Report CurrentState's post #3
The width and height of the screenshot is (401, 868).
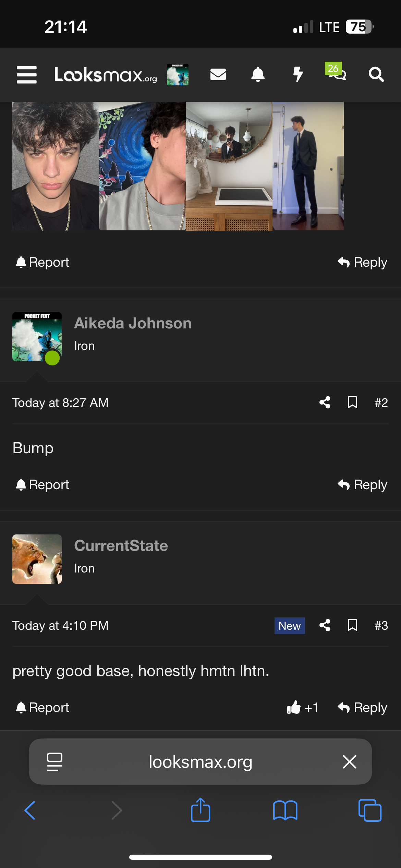pyautogui.click(x=42, y=708)
